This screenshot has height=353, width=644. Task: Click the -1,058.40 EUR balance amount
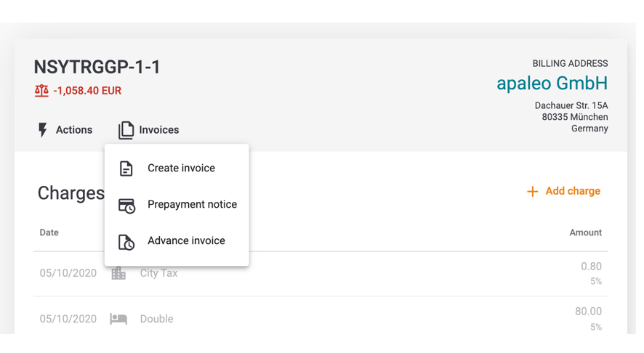(x=87, y=91)
